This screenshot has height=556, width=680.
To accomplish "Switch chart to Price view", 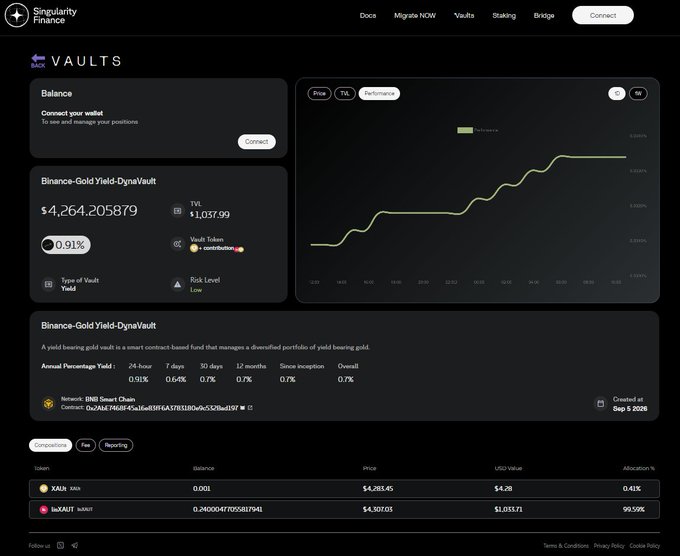I will point(319,93).
